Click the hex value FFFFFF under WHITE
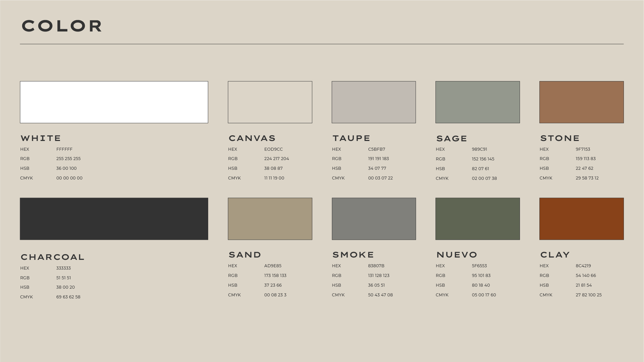 [65, 149]
